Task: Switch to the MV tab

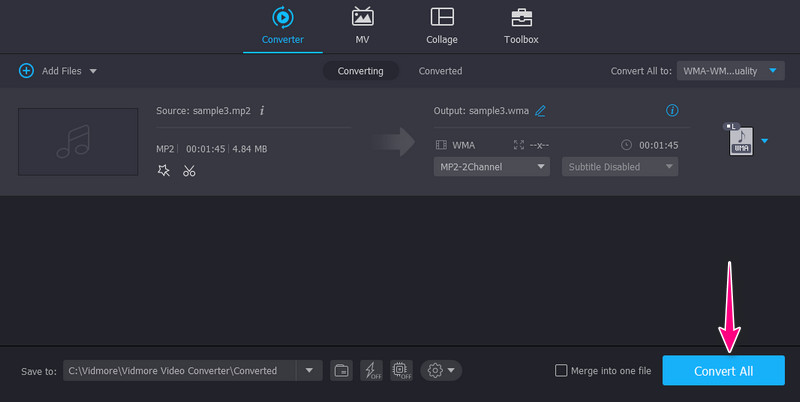Action: pyautogui.click(x=362, y=26)
